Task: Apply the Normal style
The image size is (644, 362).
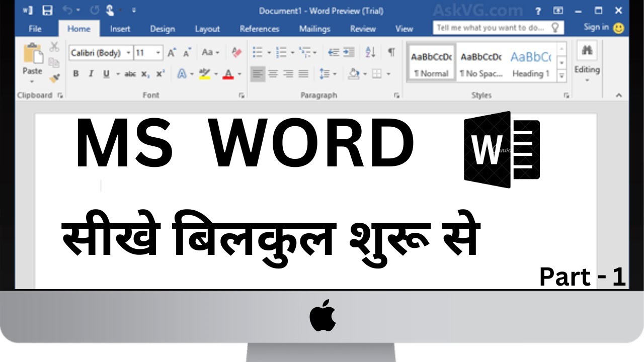Action: click(x=431, y=63)
